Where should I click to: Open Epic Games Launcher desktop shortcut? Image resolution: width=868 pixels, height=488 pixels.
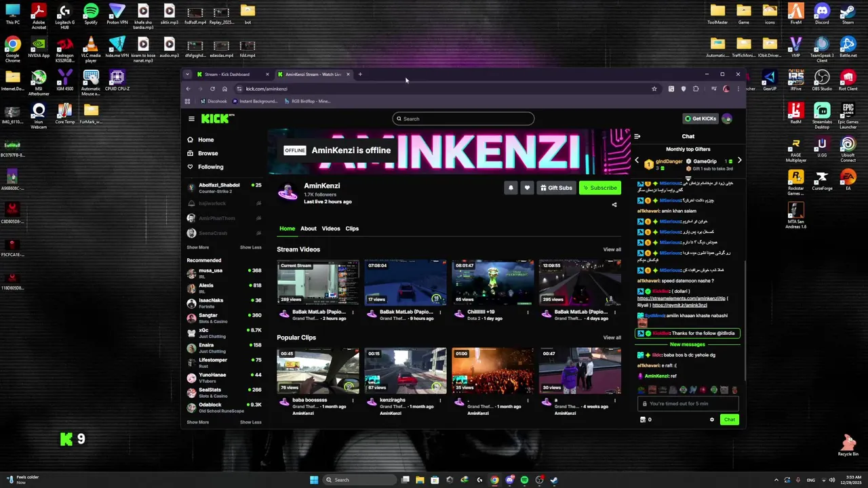tap(848, 115)
